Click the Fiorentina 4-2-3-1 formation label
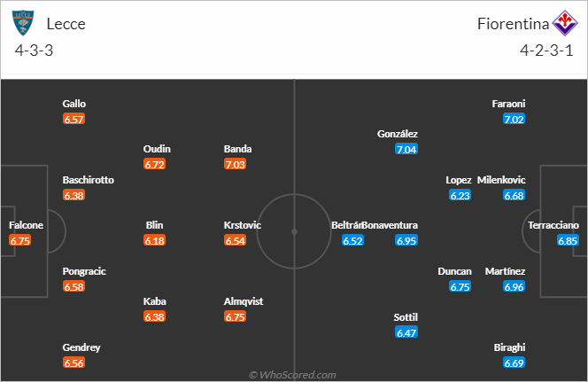Viewport: 588px width, 382px height. 546,51
